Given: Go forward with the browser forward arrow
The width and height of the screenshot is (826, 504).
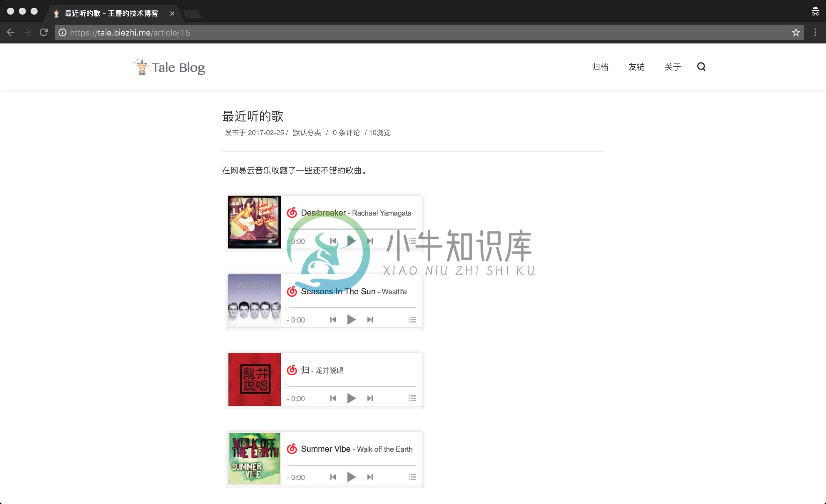Looking at the screenshot, I should tap(27, 33).
